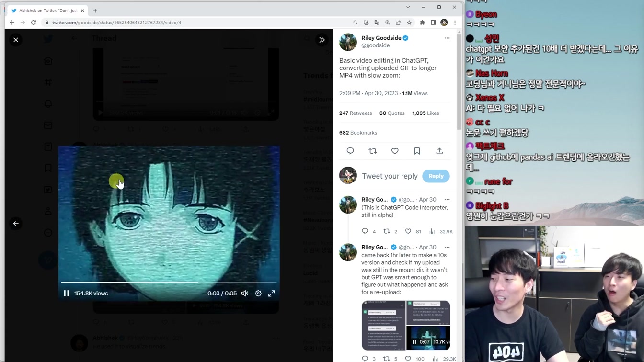This screenshot has height=362, width=644.
Task: Seek on the video progress bar
Action: (169, 283)
